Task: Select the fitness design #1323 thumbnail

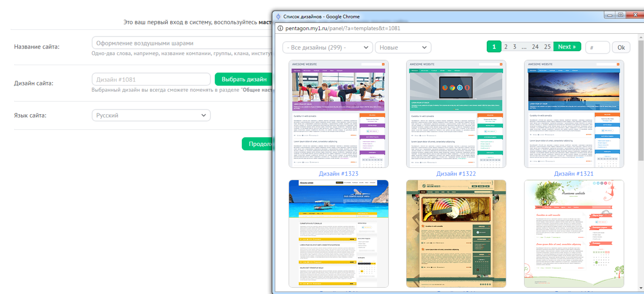Action: [338, 114]
